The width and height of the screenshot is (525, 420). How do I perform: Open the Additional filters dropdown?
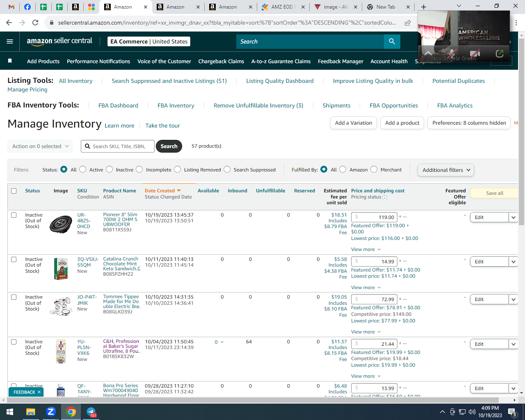[x=445, y=170]
